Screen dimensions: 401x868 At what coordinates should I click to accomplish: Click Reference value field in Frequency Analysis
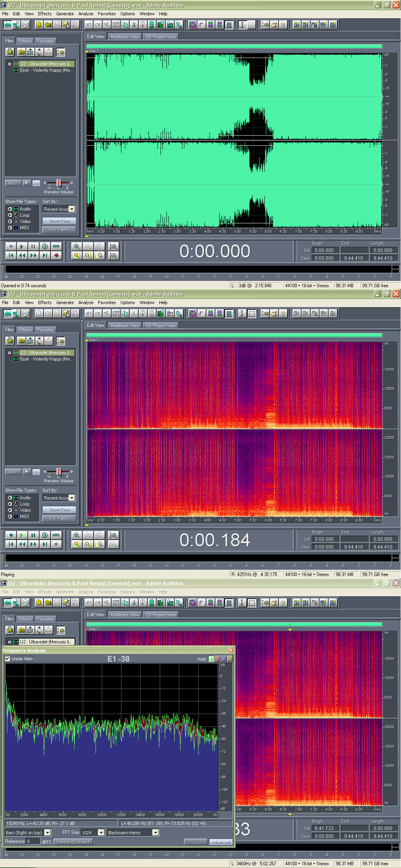coord(33,841)
